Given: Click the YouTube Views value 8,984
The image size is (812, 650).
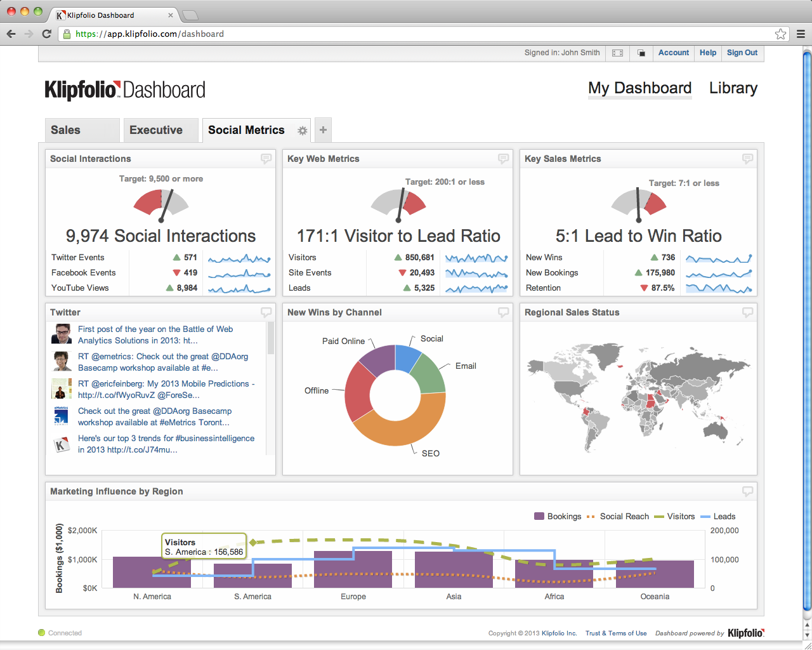Looking at the screenshot, I should [187, 288].
